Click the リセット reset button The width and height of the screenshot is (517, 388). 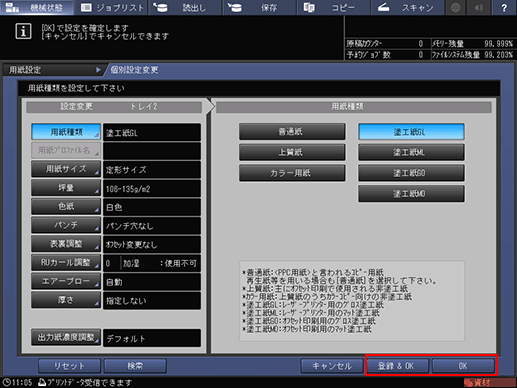coord(69,366)
